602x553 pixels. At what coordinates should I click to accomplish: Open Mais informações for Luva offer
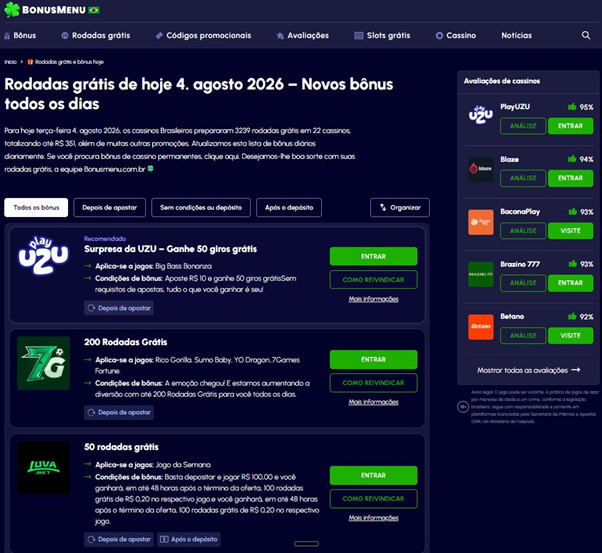point(373,518)
